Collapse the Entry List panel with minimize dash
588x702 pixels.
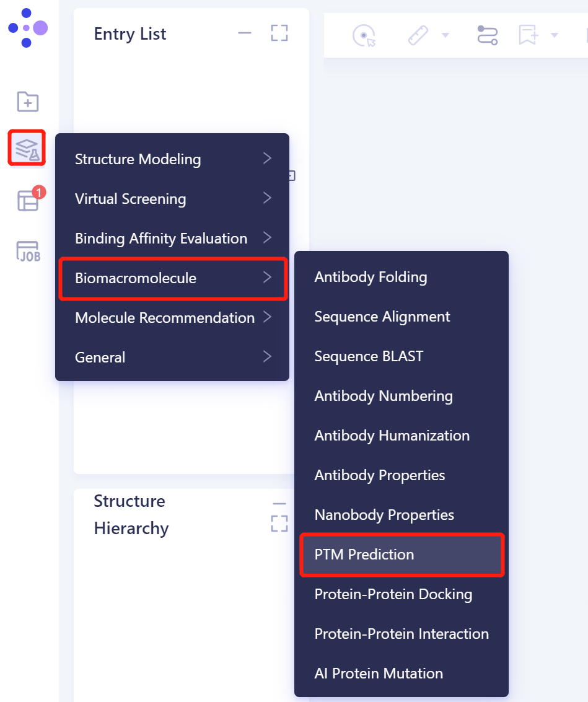[244, 33]
